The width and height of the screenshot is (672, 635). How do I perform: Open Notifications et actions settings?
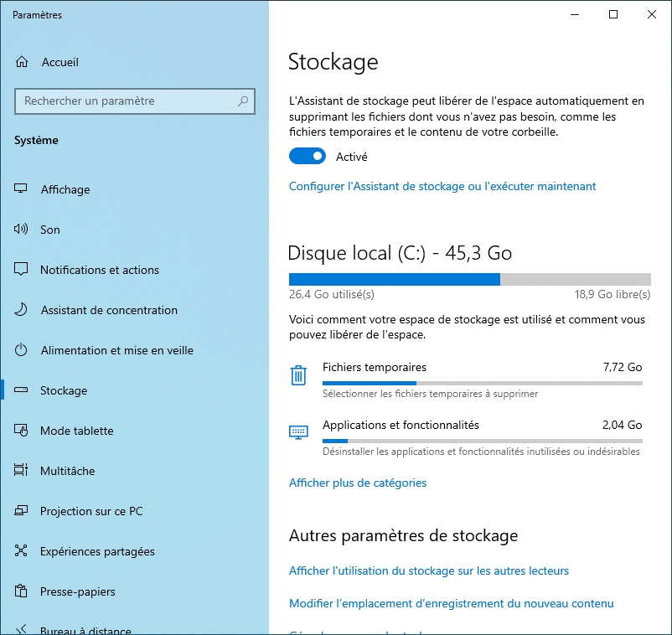(99, 270)
